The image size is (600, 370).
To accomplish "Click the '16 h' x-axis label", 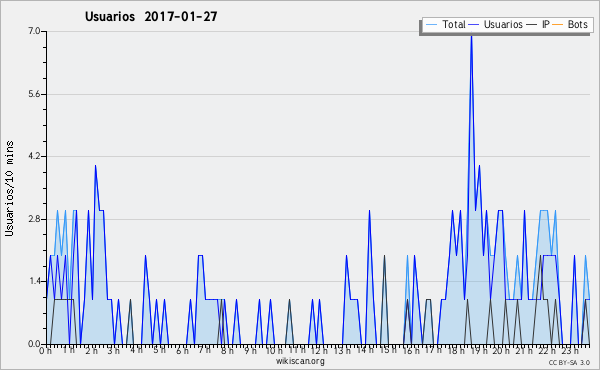I will 411,351.
